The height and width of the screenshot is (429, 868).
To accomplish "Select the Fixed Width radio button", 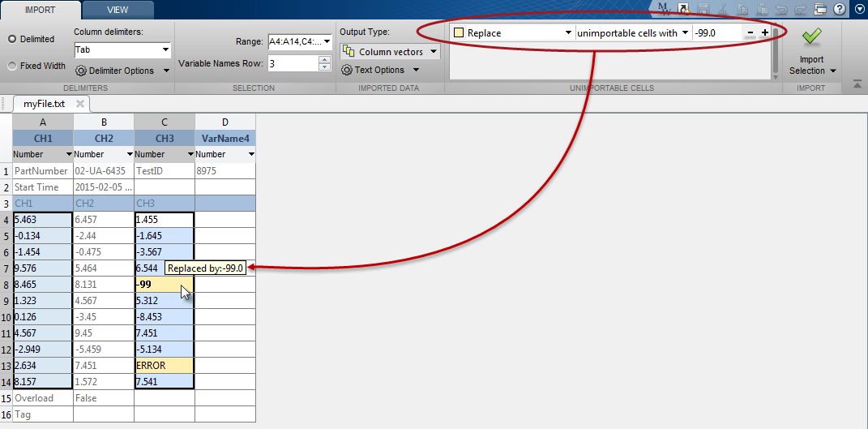I will pyautogui.click(x=13, y=66).
